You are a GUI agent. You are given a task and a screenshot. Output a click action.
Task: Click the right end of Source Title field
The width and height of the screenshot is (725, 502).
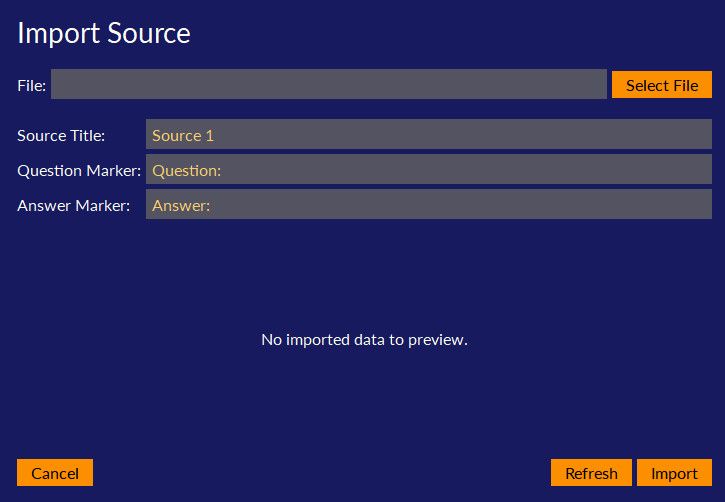coord(702,135)
